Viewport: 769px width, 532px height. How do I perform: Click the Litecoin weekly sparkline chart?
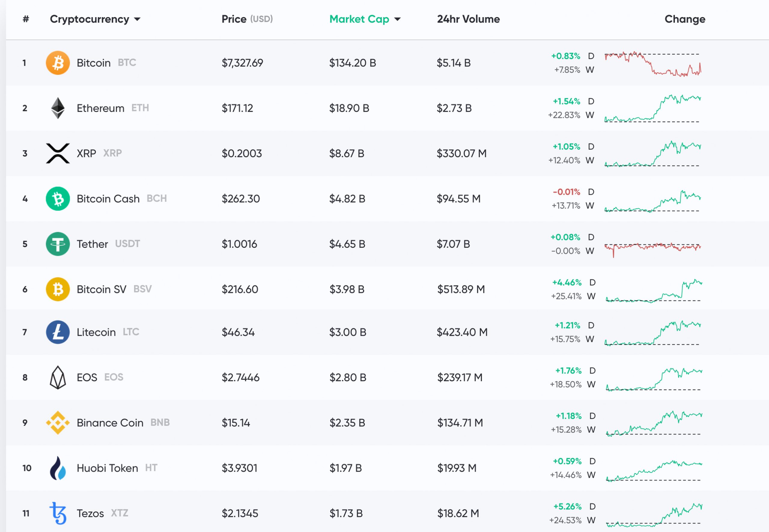653,333
